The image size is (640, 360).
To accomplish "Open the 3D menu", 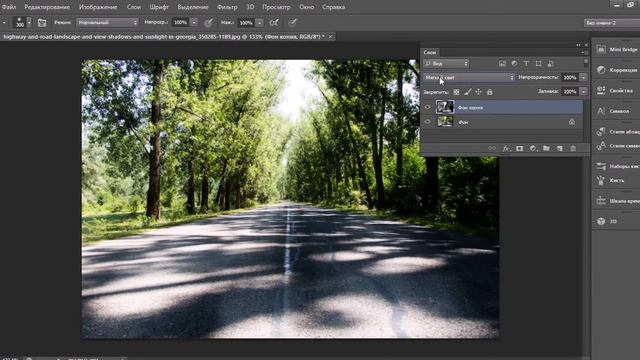I will click(x=250, y=7).
